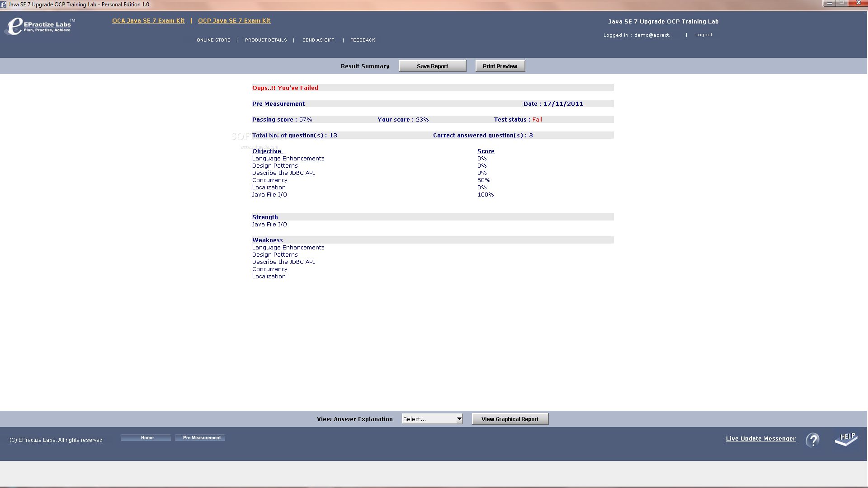Select Language Enhancements objective row
868x488 pixels.
(x=288, y=159)
